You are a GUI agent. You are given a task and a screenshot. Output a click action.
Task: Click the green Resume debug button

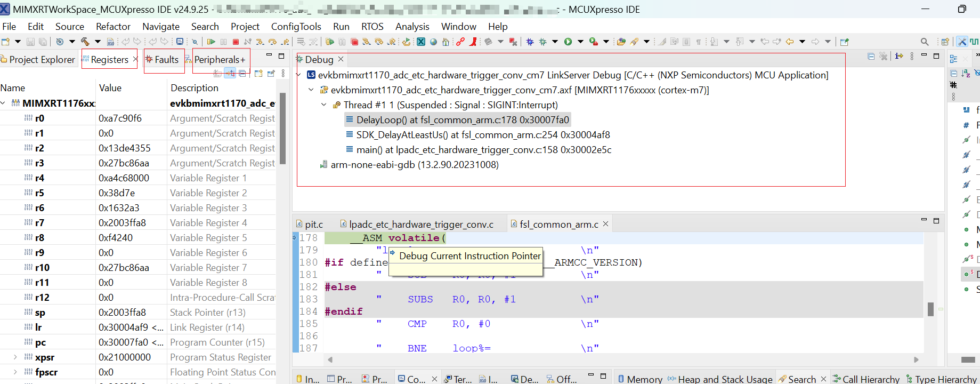(211, 42)
